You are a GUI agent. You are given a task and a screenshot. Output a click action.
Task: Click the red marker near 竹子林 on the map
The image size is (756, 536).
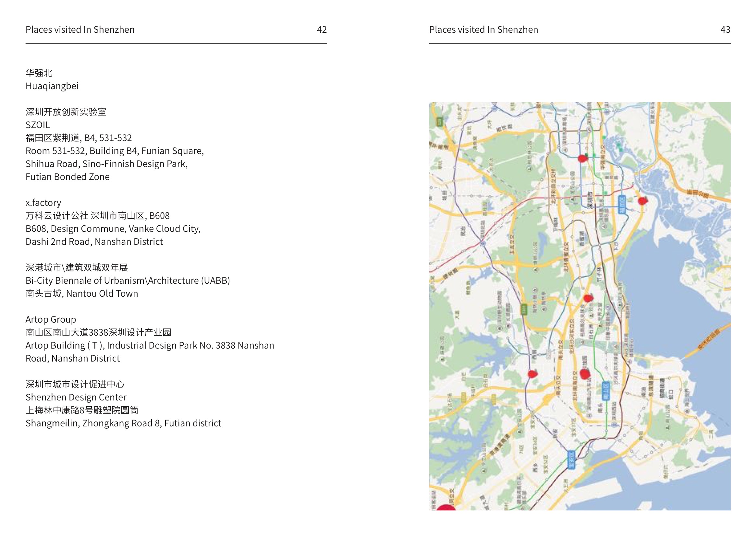(x=588, y=298)
